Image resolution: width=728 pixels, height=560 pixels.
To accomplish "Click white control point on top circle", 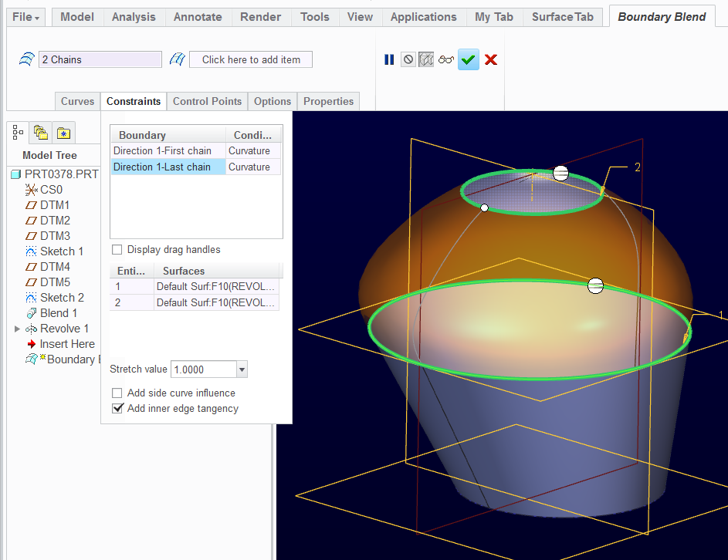I will tap(484, 207).
